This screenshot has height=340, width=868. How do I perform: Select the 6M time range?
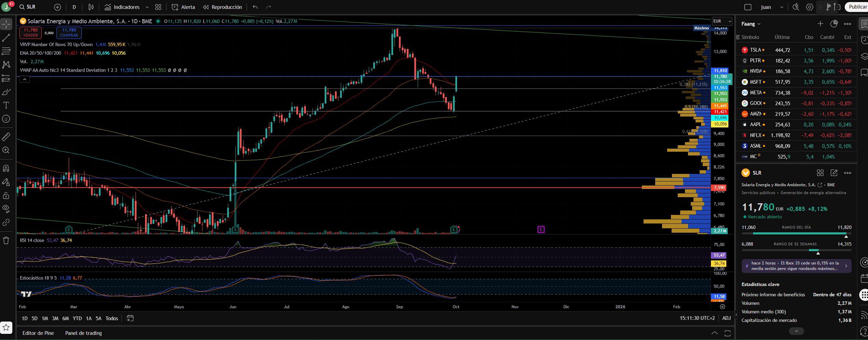point(65,318)
